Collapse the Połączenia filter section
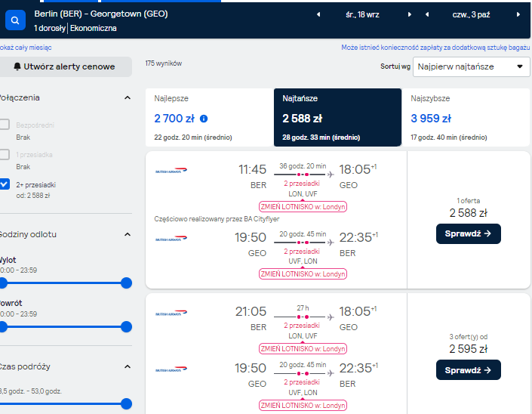Image resolution: width=532 pixels, height=414 pixels. [x=128, y=97]
